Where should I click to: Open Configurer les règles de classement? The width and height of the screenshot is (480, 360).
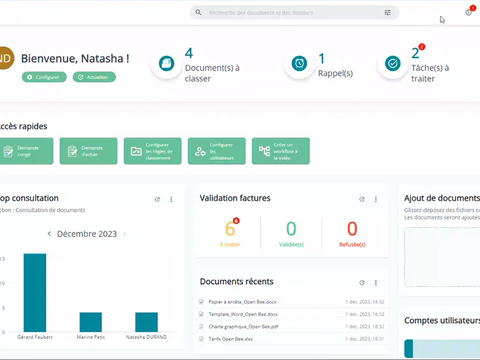click(x=153, y=151)
